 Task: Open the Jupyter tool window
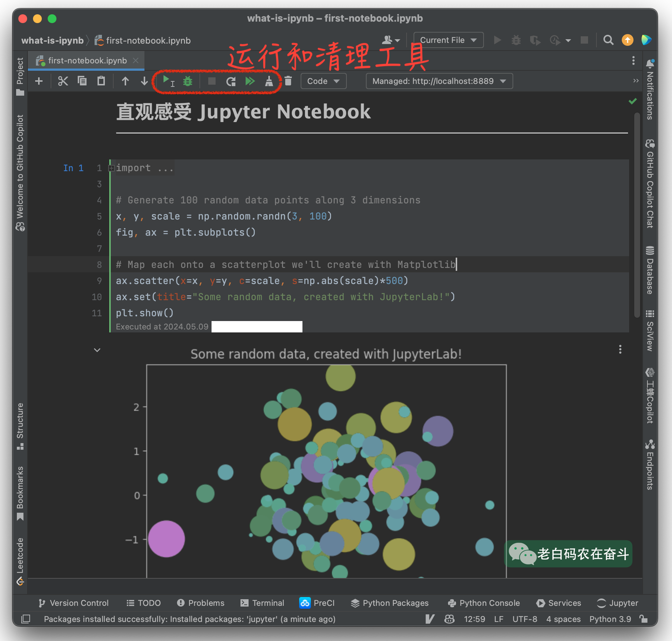coord(618,603)
